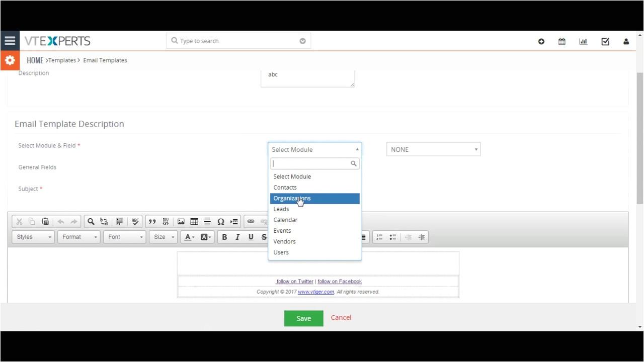
Task: Go to Email Templates breadcrumb
Action: [x=105, y=60]
